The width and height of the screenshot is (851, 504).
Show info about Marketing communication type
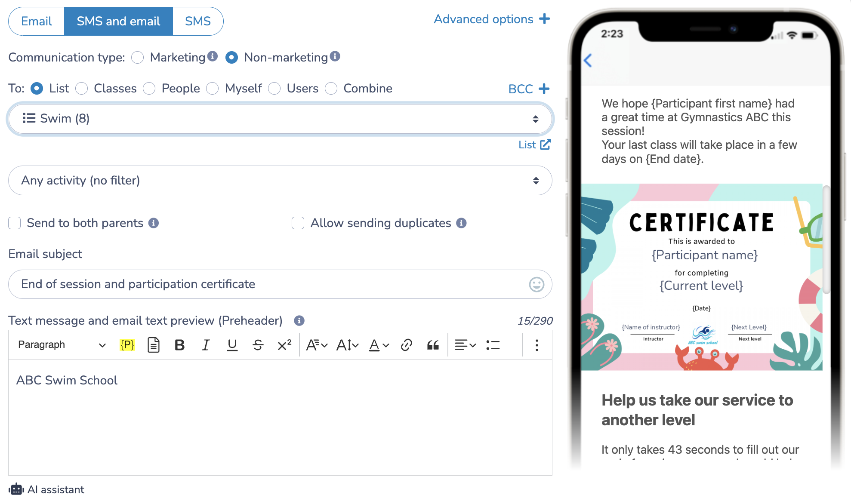click(x=213, y=56)
